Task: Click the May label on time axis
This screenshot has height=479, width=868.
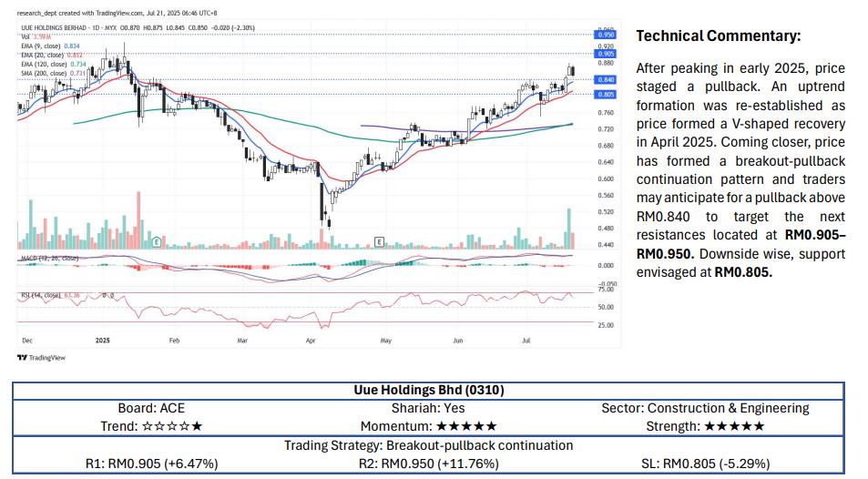Action: tap(386, 341)
